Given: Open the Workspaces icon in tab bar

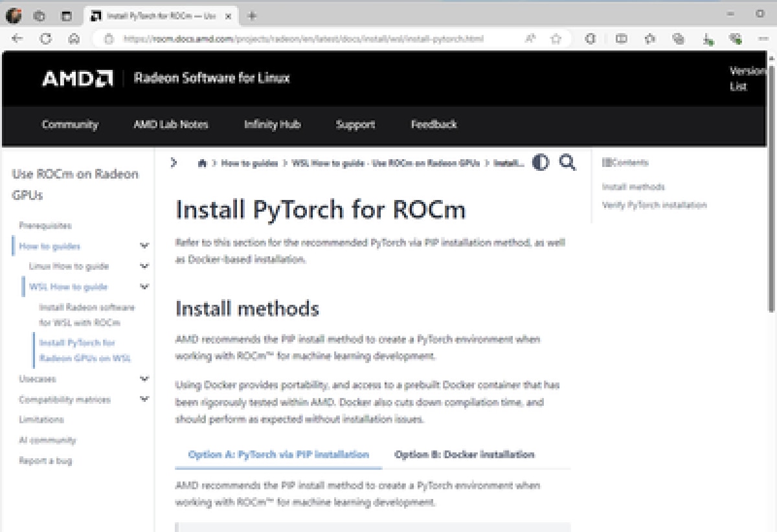Looking at the screenshot, I should tap(39, 16).
